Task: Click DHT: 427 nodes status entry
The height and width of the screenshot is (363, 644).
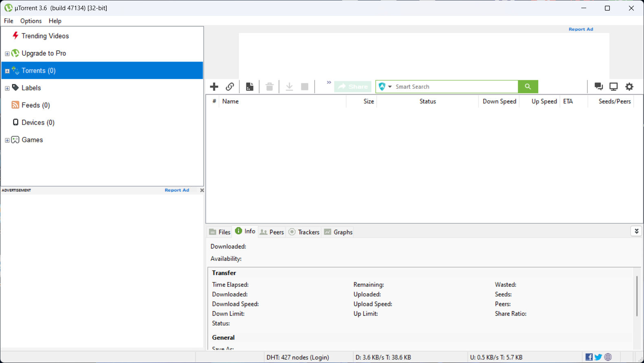Action: coord(298,357)
